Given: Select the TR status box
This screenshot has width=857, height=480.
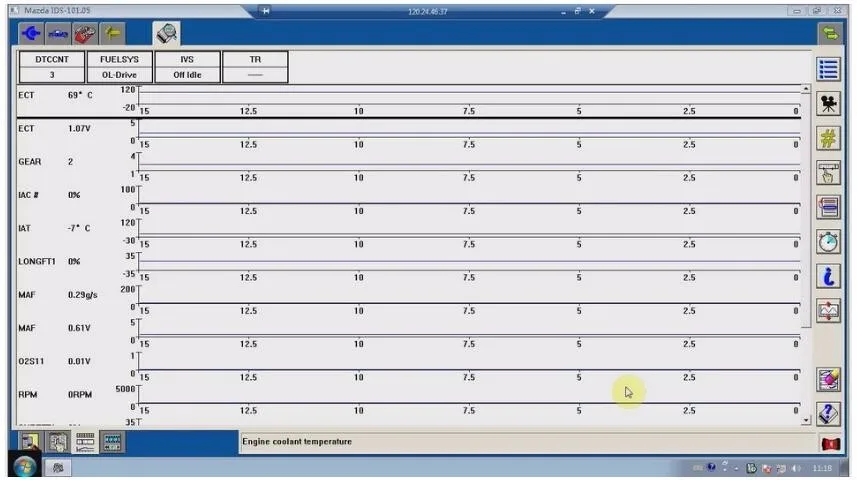Looking at the screenshot, I should pyautogui.click(x=255, y=67).
